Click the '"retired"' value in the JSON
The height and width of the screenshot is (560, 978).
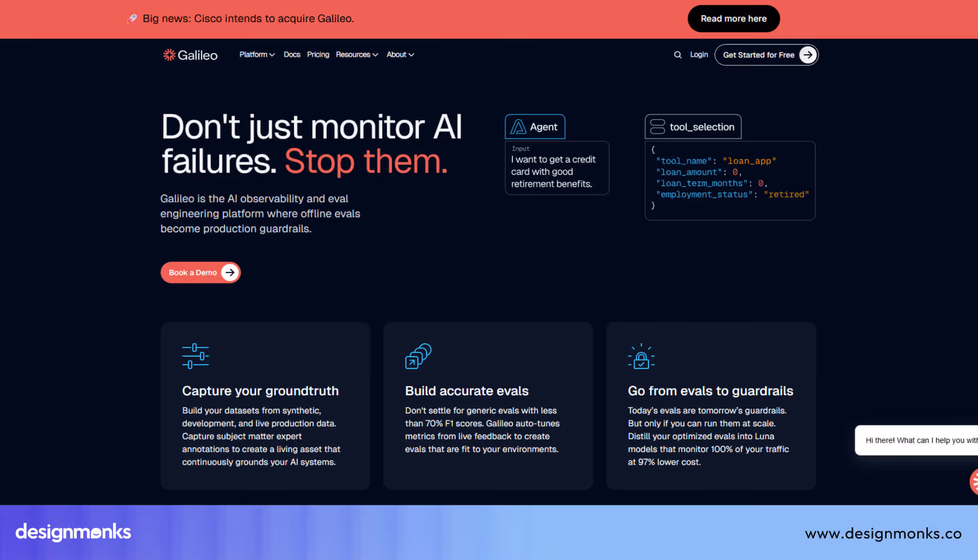click(786, 194)
